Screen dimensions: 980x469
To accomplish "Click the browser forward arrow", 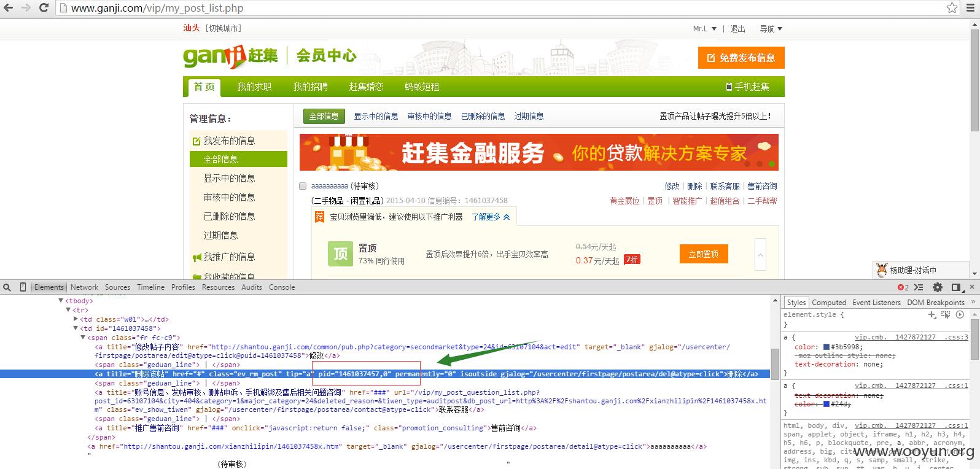I will [x=26, y=8].
